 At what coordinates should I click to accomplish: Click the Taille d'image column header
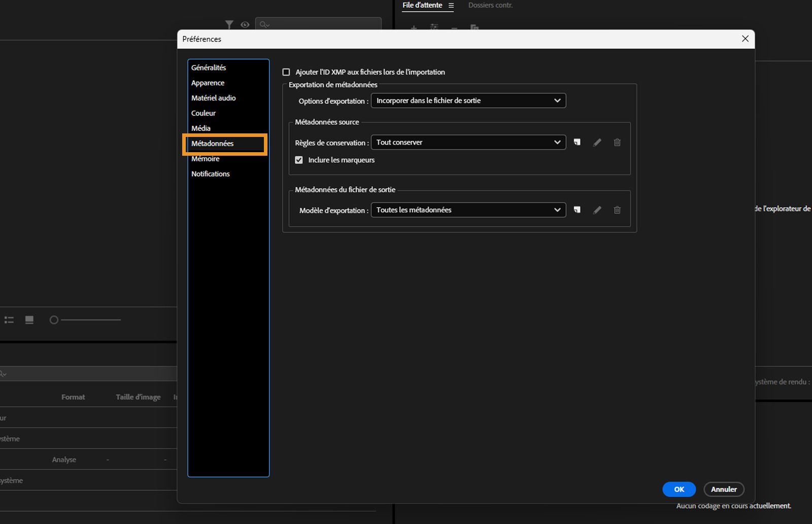click(x=138, y=397)
